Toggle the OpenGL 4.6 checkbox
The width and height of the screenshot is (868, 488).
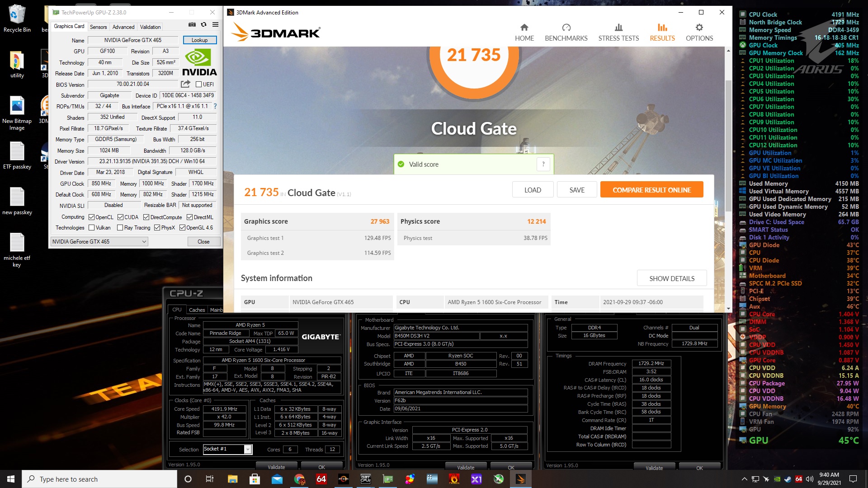[182, 228]
